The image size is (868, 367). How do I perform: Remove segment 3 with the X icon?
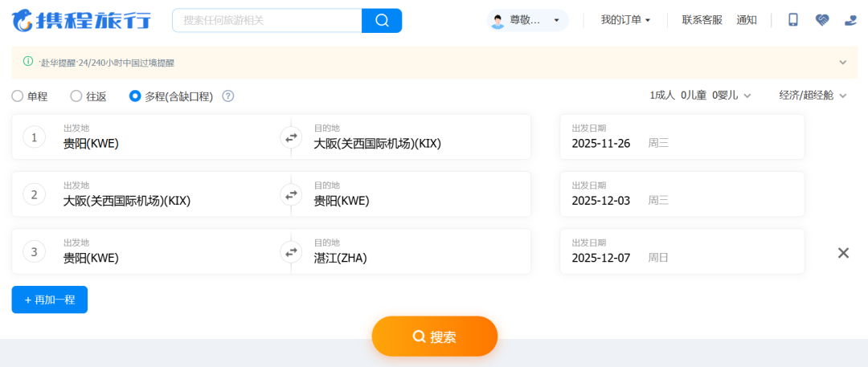pyautogui.click(x=843, y=253)
